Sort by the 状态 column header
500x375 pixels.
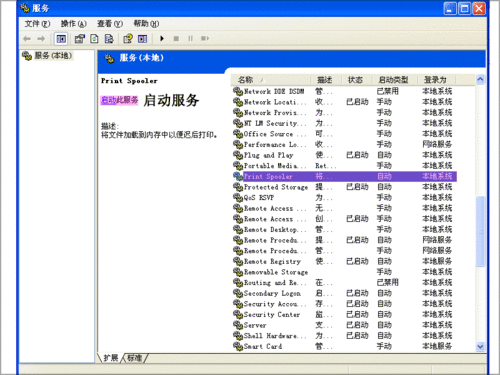[x=357, y=80]
